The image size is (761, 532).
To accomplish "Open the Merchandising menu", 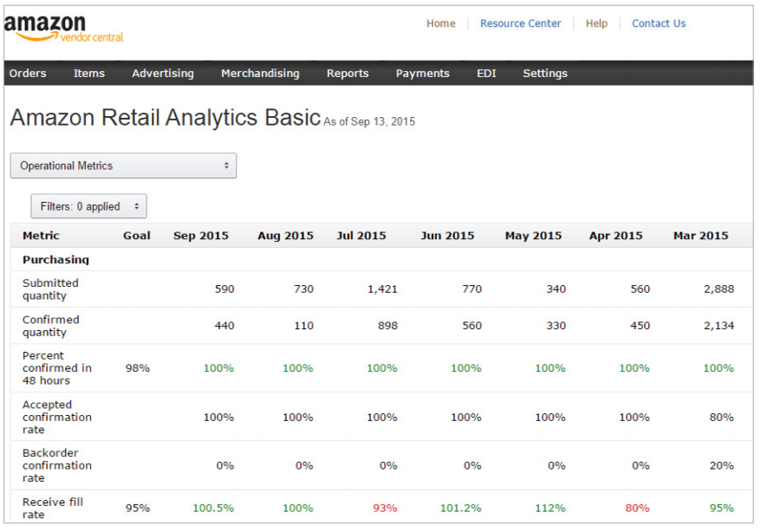I will 260,74.
